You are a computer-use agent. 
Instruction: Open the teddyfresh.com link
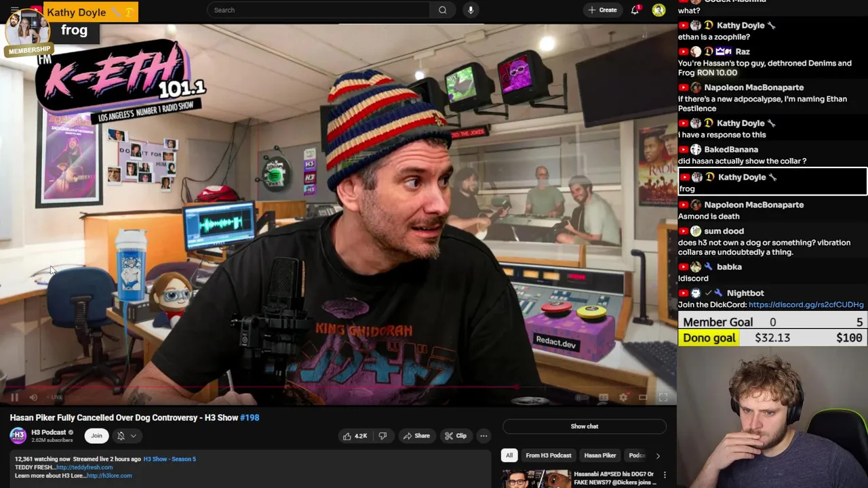85,467
